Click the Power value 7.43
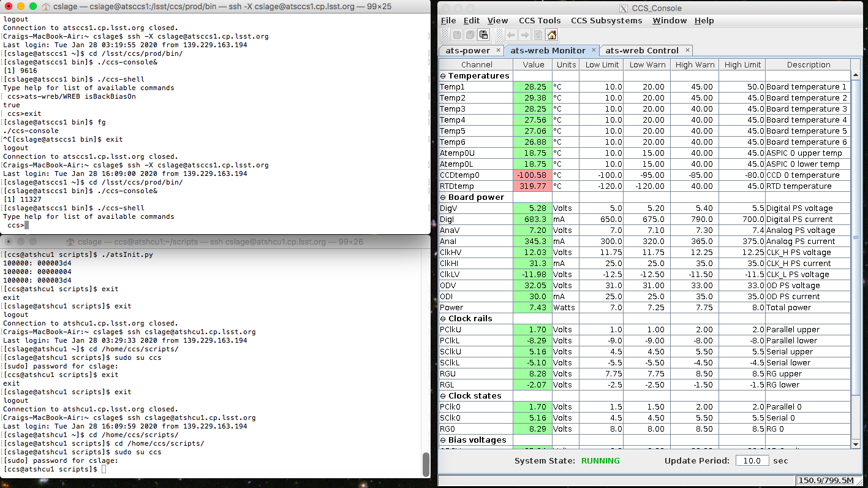Viewport: 868px width, 488px height. (533, 308)
